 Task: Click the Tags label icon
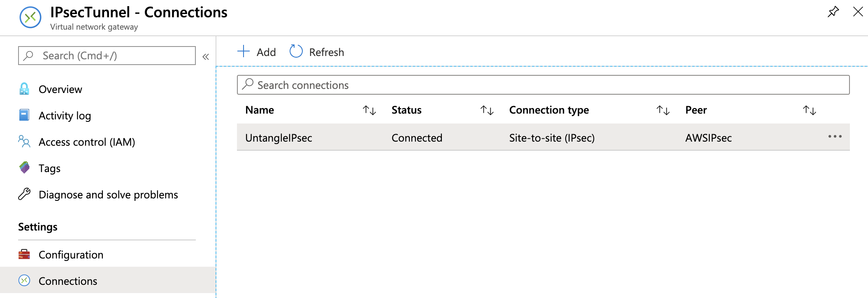[x=24, y=168]
